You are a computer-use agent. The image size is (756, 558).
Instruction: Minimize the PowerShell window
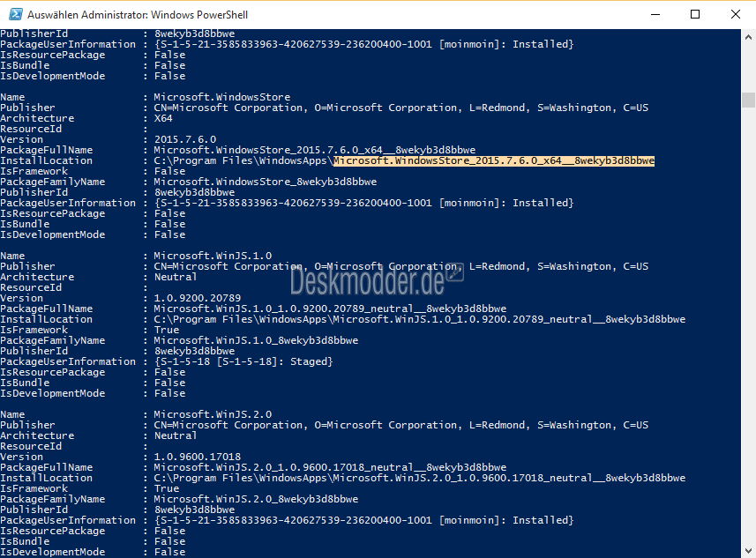[655, 14]
